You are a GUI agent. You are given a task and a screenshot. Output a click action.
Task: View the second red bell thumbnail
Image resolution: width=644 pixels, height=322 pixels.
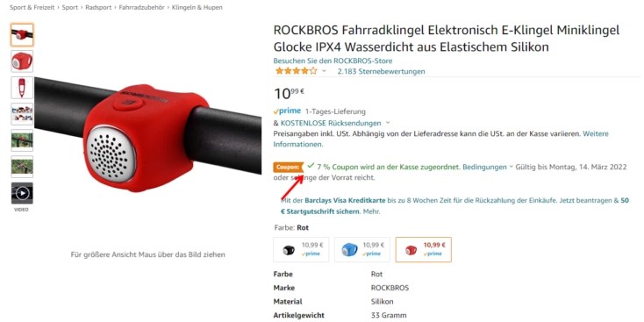pyautogui.click(x=22, y=61)
